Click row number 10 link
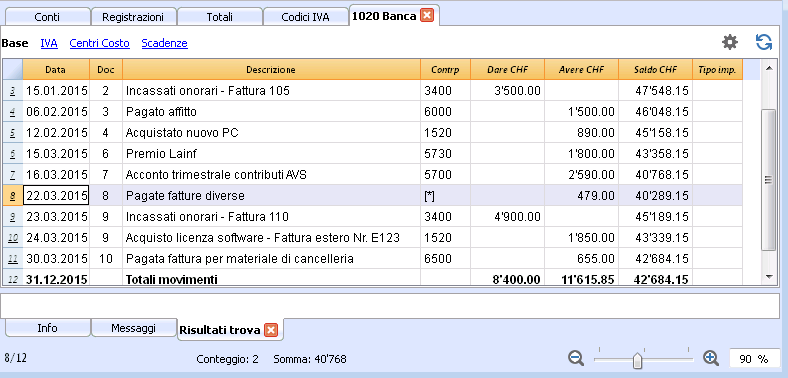Image resolution: width=788 pixels, height=378 pixels. [x=13, y=237]
